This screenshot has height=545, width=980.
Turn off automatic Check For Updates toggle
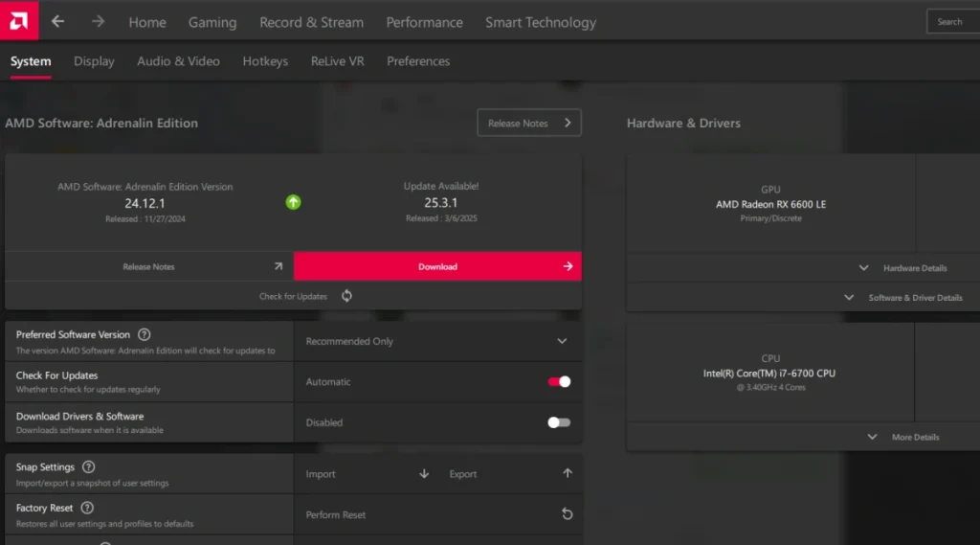click(559, 381)
